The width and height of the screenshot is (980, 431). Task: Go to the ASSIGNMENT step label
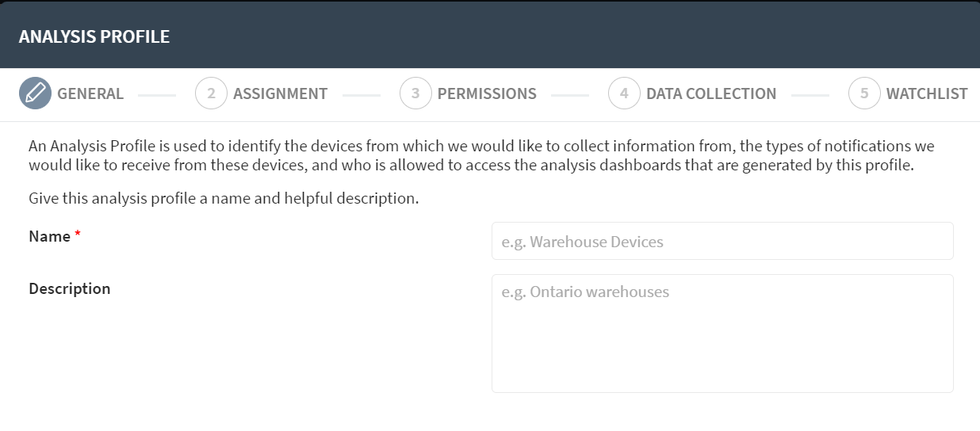pos(280,93)
